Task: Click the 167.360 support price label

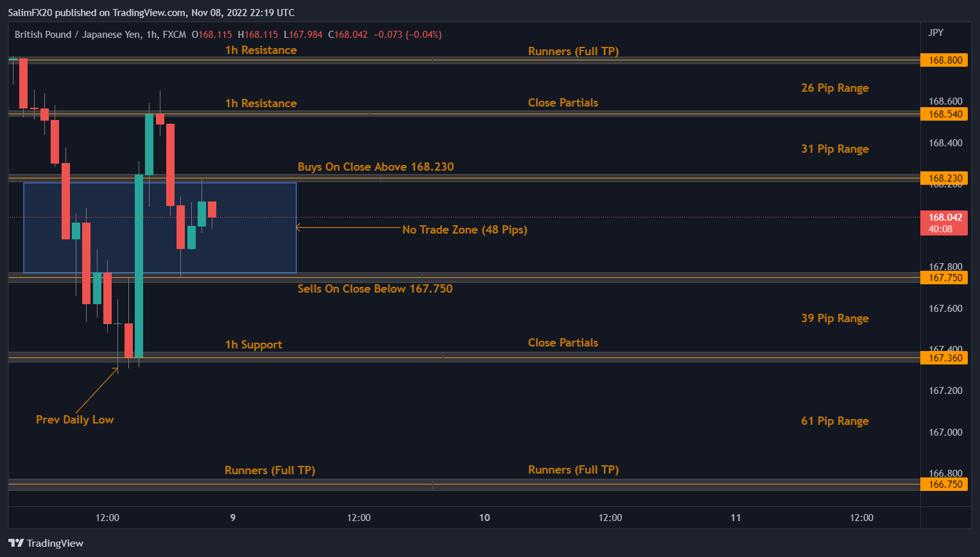Action: pos(945,358)
